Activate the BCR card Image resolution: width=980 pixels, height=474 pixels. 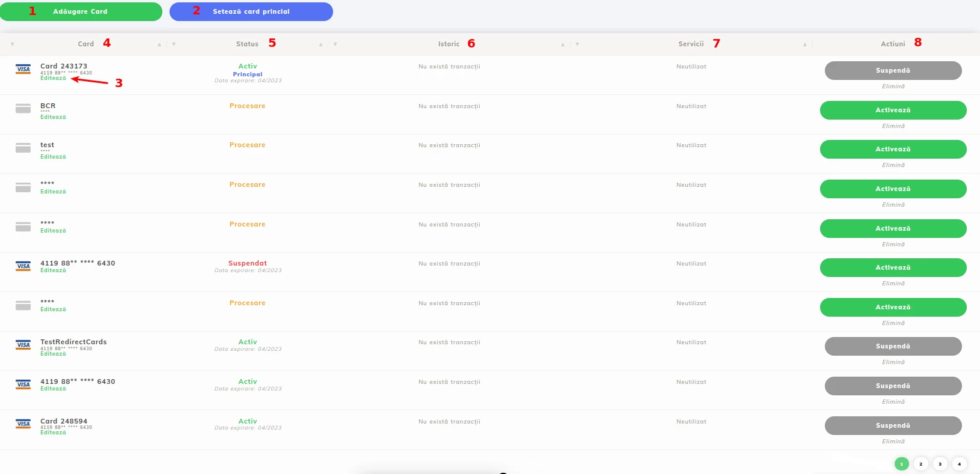click(x=893, y=111)
